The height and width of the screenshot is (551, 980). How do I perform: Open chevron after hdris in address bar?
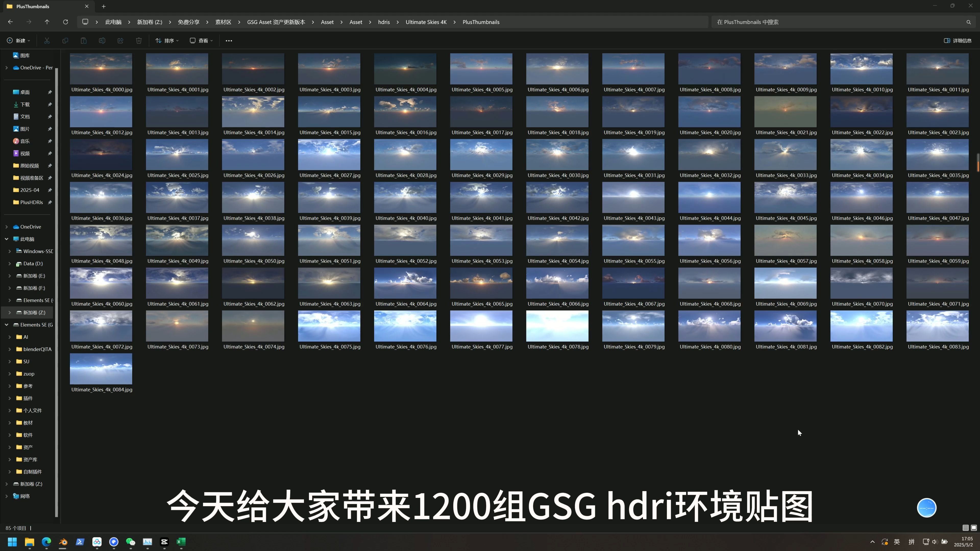coord(398,22)
